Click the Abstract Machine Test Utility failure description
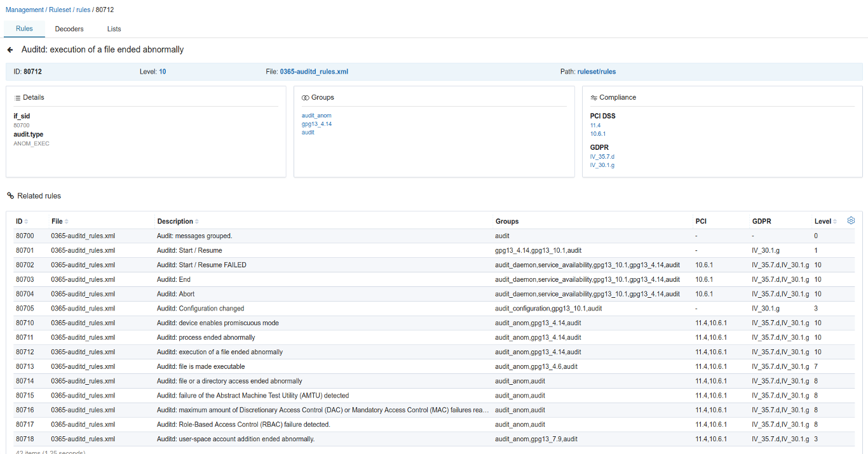 253,396
